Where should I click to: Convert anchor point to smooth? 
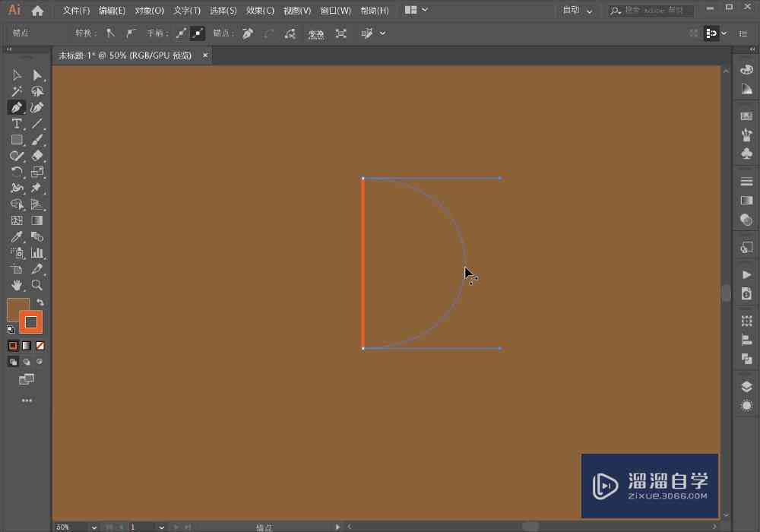click(x=131, y=33)
